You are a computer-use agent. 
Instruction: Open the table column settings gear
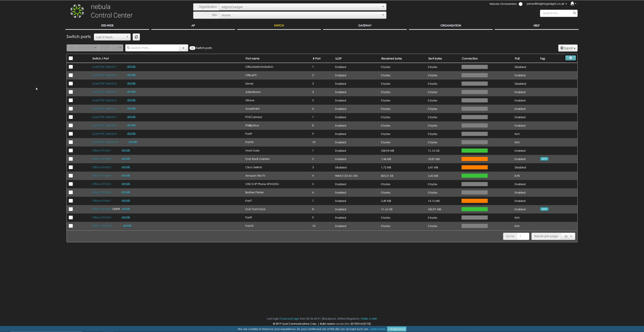(x=570, y=58)
